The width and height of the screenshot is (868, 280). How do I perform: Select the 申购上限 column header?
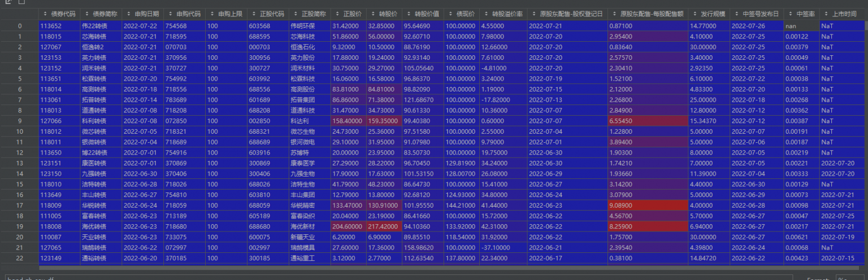coord(225,13)
